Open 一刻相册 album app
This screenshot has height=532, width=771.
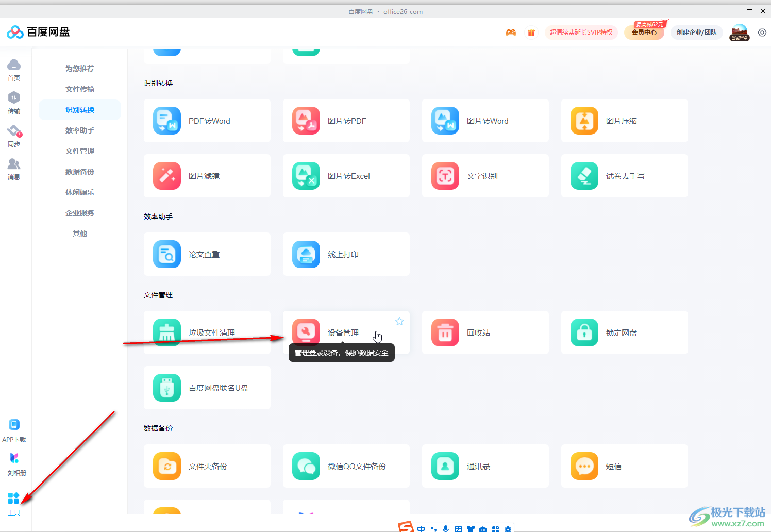[14, 464]
